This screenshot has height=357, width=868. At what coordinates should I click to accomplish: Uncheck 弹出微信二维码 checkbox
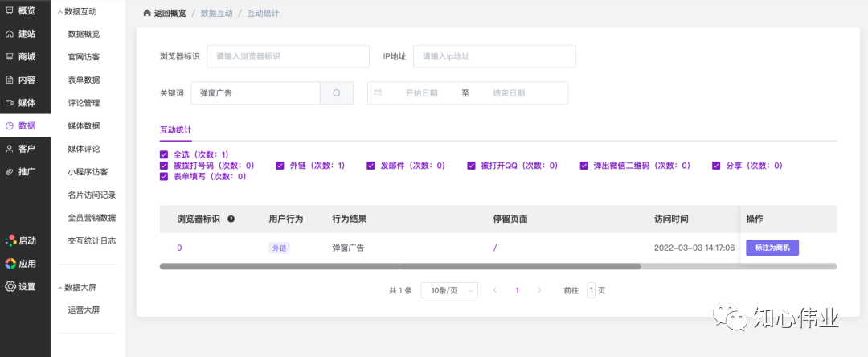tap(583, 166)
